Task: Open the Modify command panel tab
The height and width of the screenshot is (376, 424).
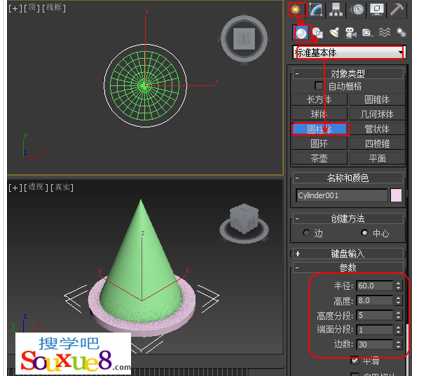Action: click(316, 9)
